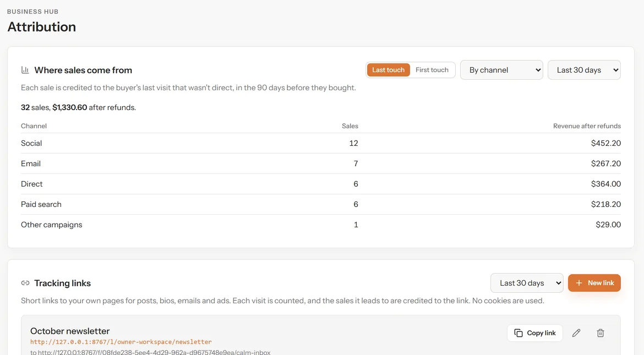Click the Social sales count 12
644x355 pixels.
353,143
